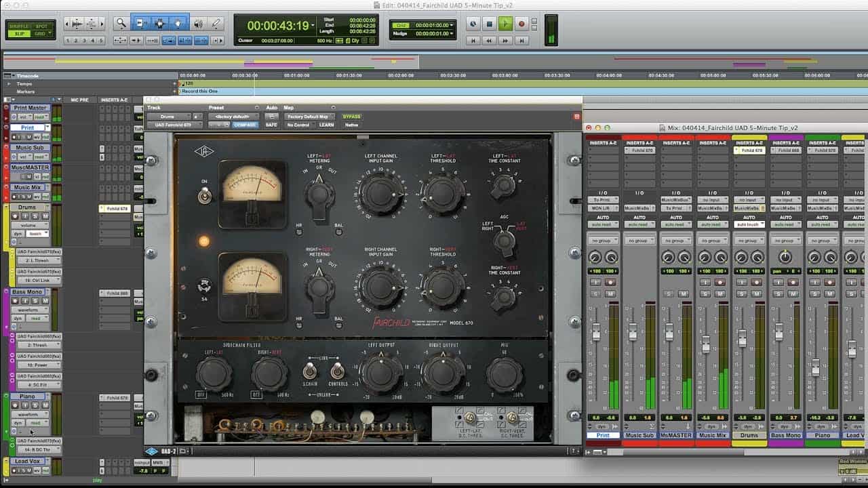This screenshot has height=488, width=868.
Task: Select the Drums track name in mixer
Action: point(749,436)
